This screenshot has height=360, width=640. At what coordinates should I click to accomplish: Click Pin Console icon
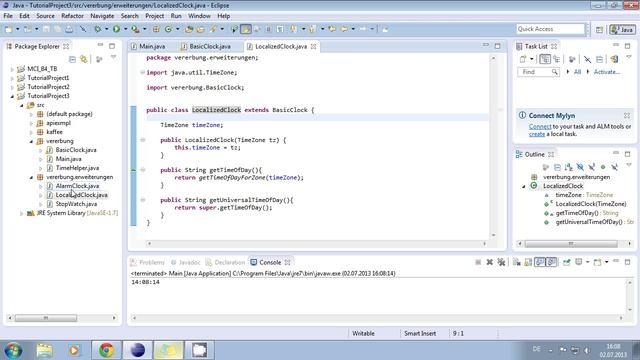click(x=567, y=262)
